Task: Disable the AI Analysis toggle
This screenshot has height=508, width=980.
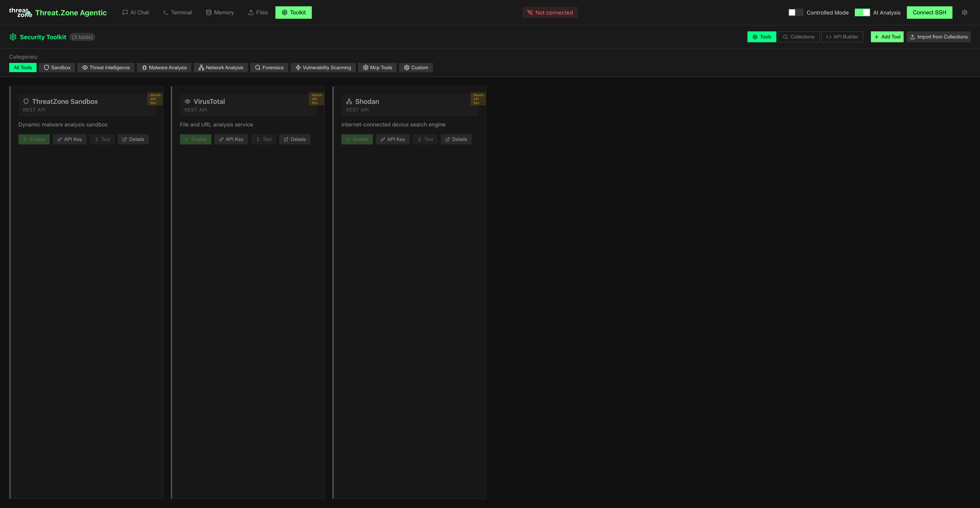Action: tap(862, 12)
